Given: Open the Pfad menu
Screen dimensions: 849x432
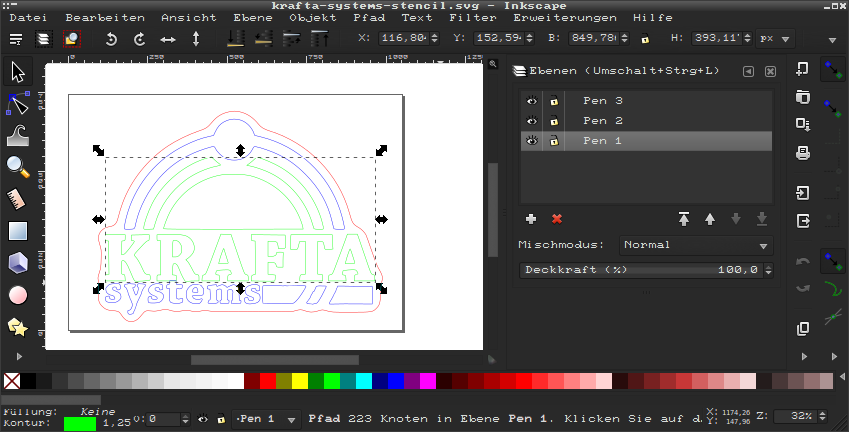Looking at the screenshot, I should pos(369,18).
